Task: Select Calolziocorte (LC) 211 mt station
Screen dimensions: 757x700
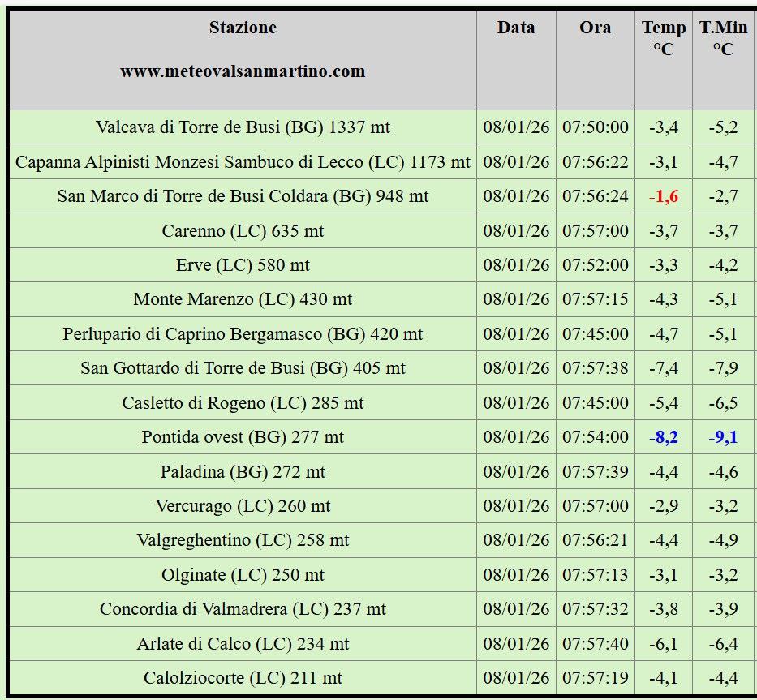Action: [x=243, y=678]
